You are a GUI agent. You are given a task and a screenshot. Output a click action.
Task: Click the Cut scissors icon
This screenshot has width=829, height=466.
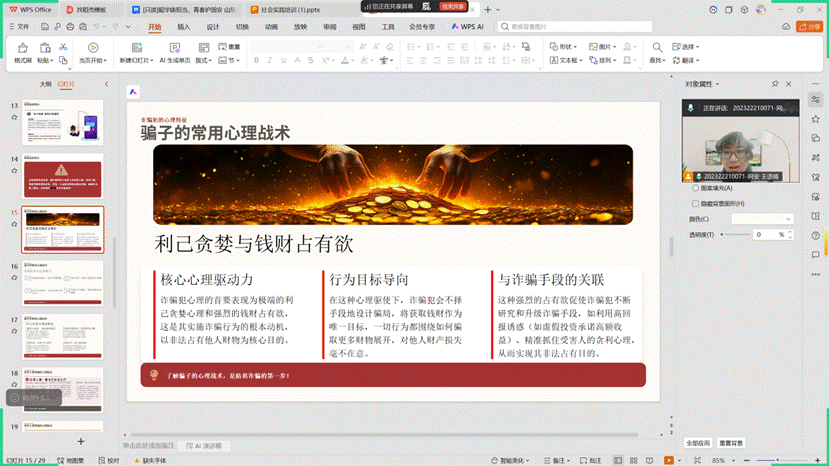[x=63, y=47]
